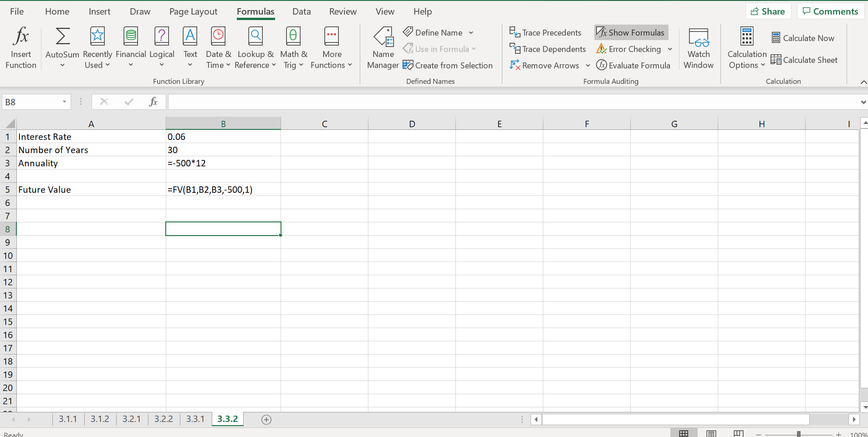The width and height of the screenshot is (868, 437).
Task: Switch to the Insert tab
Action: [99, 11]
